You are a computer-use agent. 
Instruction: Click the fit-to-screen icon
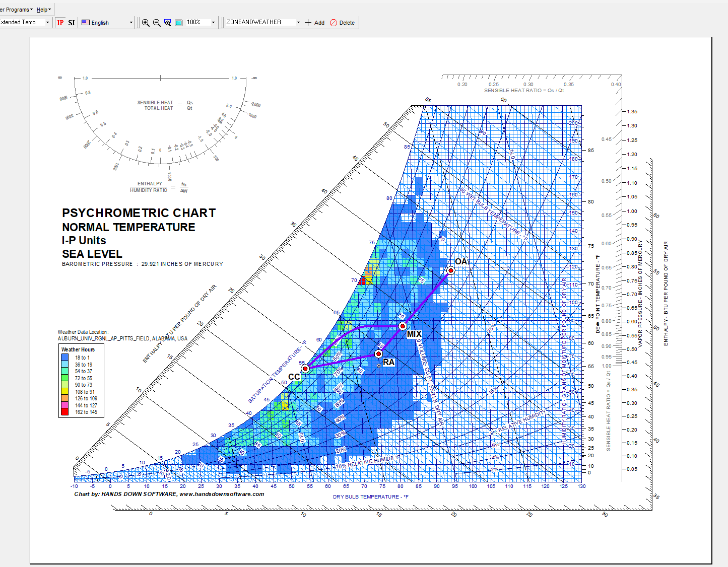tap(178, 23)
